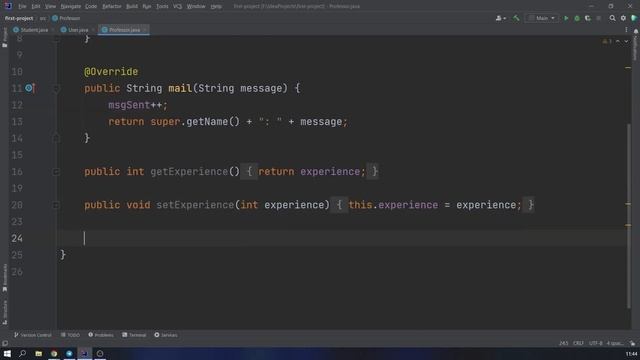Click the read-only lock icon in status bar
Viewport: 640px width, 360px height.
tap(632, 343)
